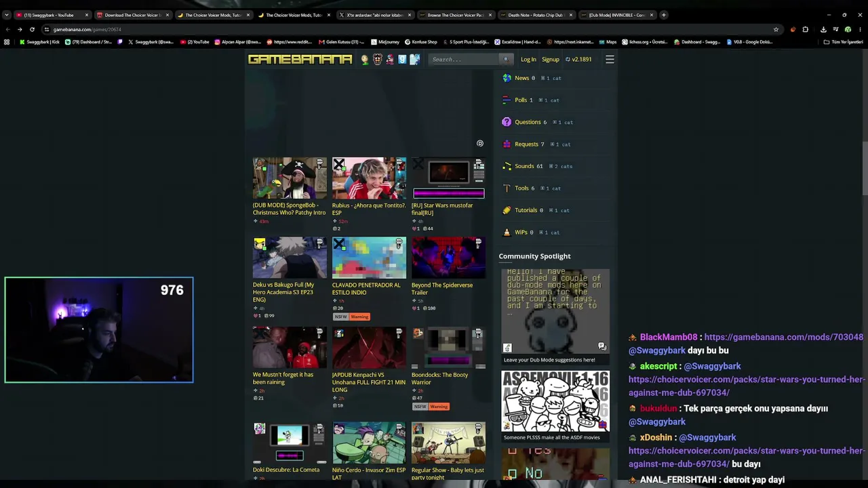Click the v2.1891 version link
868x488 pixels.
(578, 60)
